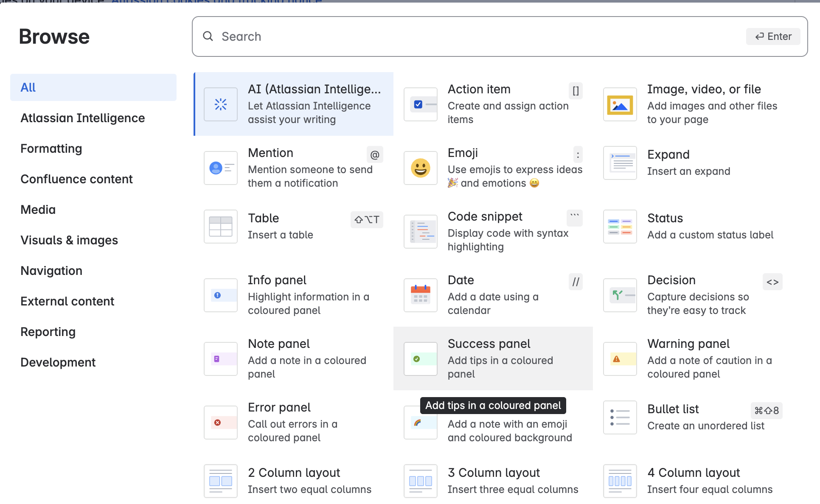Select the Note panel icon

click(221, 359)
